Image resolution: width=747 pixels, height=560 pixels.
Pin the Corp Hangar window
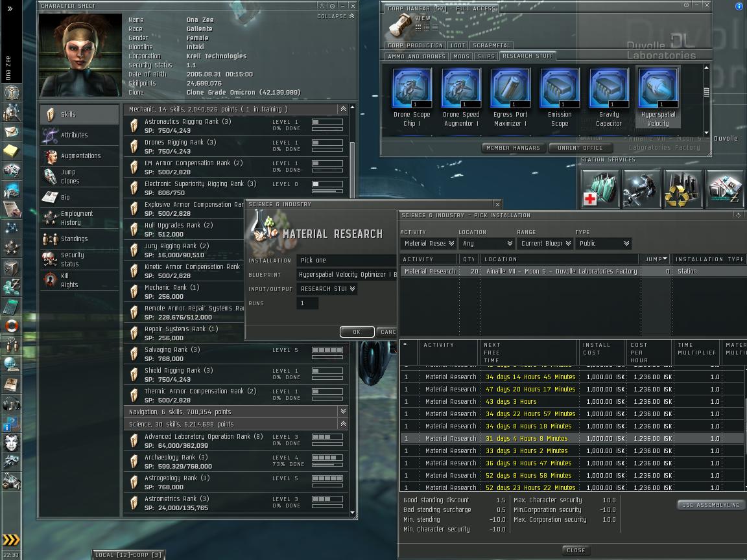(686, 5)
